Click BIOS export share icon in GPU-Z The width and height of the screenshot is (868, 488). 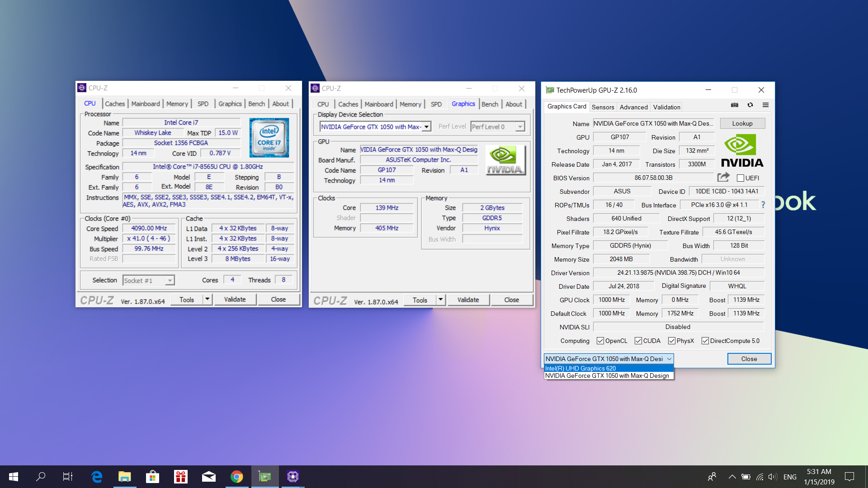coord(723,177)
